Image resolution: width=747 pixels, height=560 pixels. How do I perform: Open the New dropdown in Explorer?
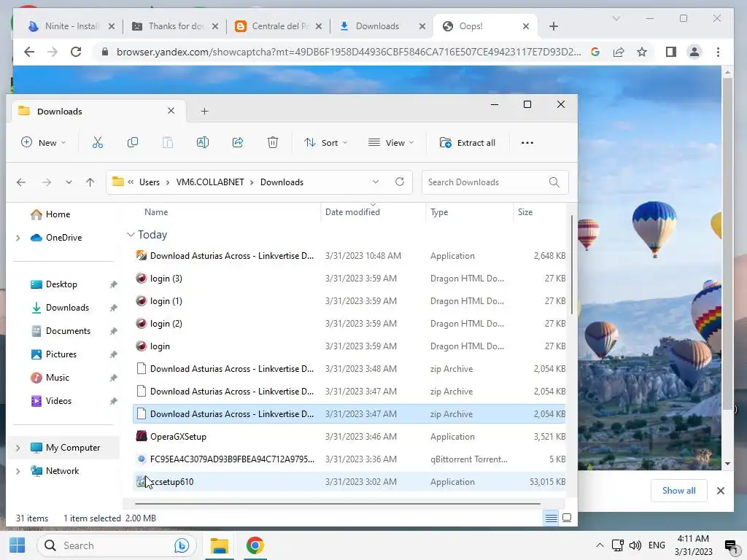(x=43, y=142)
